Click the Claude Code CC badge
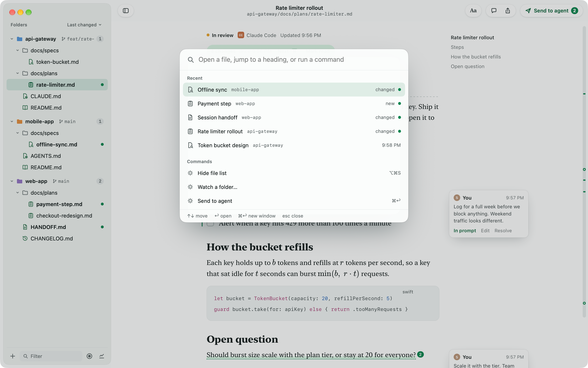588x368 pixels. 241,35
